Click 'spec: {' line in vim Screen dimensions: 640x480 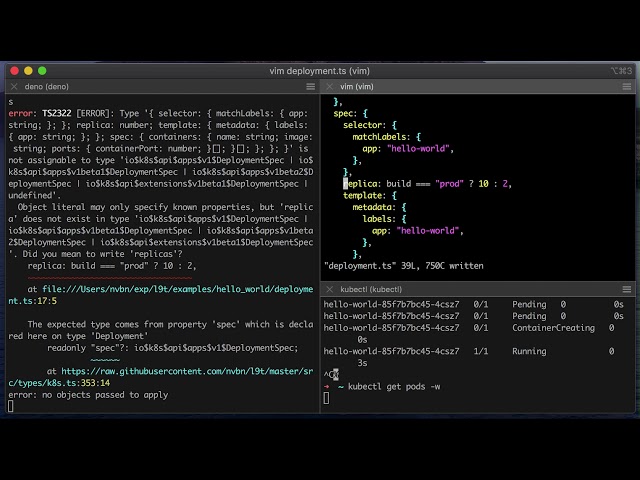(x=351, y=113)
